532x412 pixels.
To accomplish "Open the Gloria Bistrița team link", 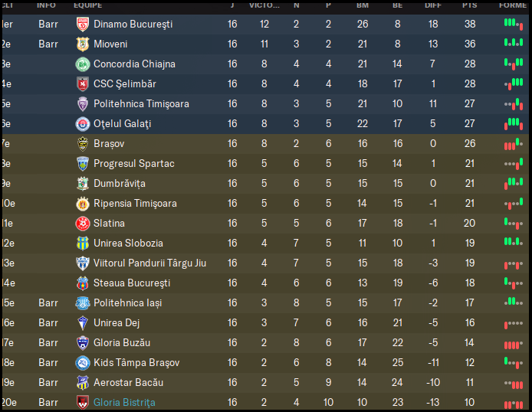I will 124,402.
